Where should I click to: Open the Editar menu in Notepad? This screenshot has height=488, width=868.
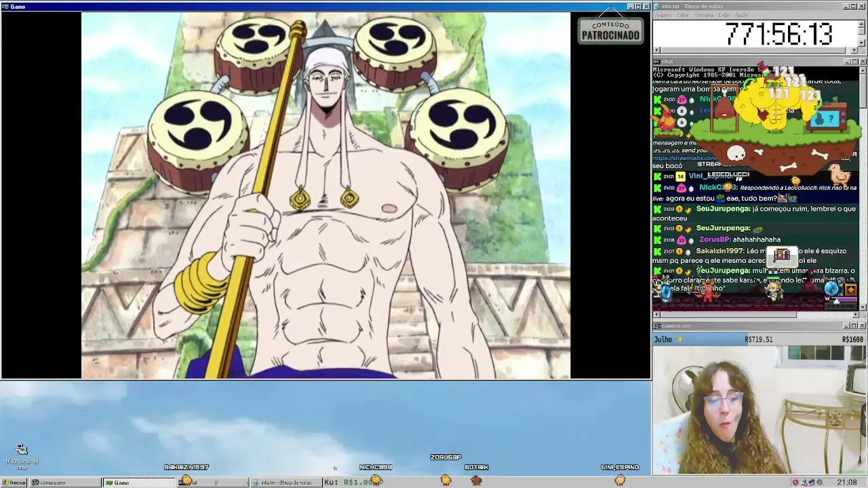[x=683, y=15]
